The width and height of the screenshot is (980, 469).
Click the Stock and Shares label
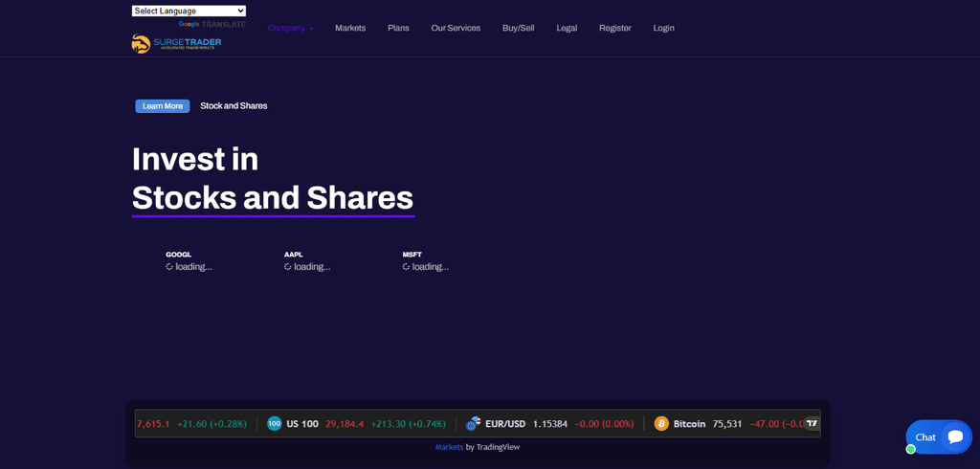234,106
